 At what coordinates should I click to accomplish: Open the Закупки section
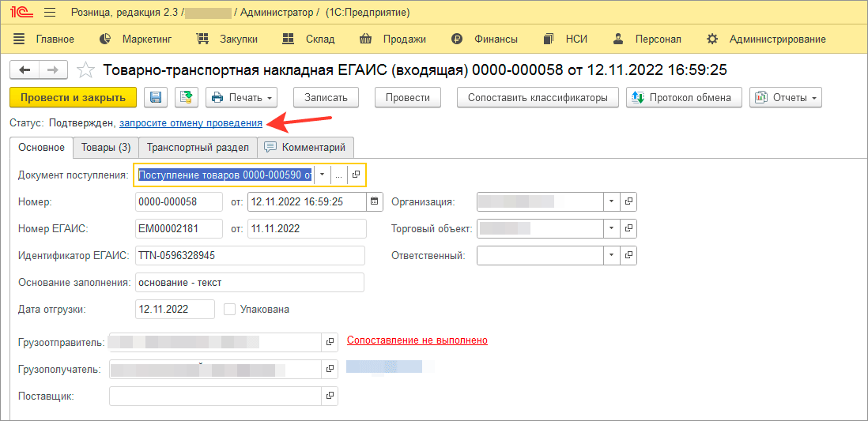point(227,39)
